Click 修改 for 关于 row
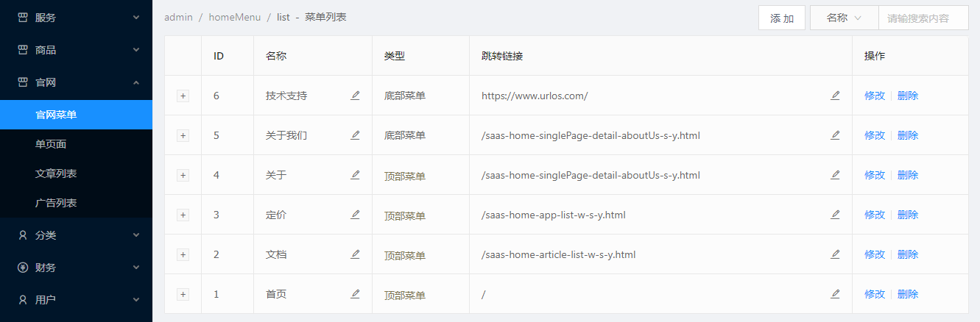Viewport: 980px width, 322px height. click(x=875, y=175)
